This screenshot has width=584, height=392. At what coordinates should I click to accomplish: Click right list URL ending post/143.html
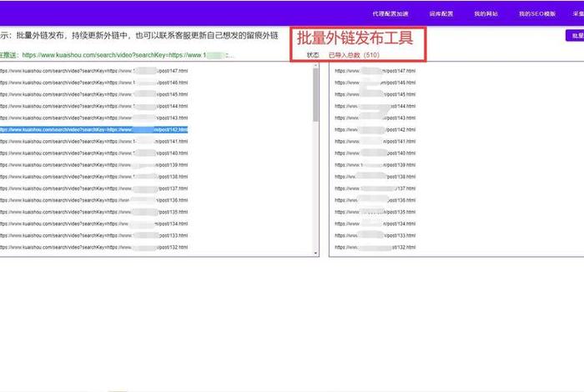(375, 118)
